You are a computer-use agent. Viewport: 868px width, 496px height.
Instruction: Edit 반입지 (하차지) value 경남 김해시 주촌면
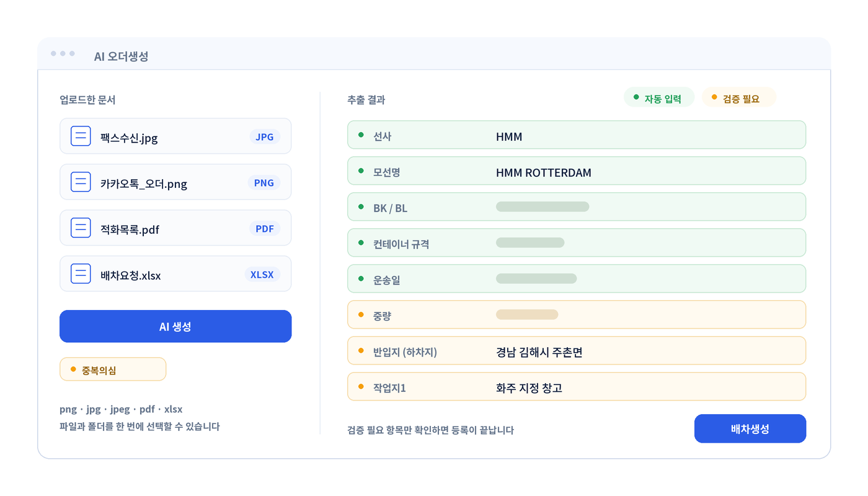(577, 350)
